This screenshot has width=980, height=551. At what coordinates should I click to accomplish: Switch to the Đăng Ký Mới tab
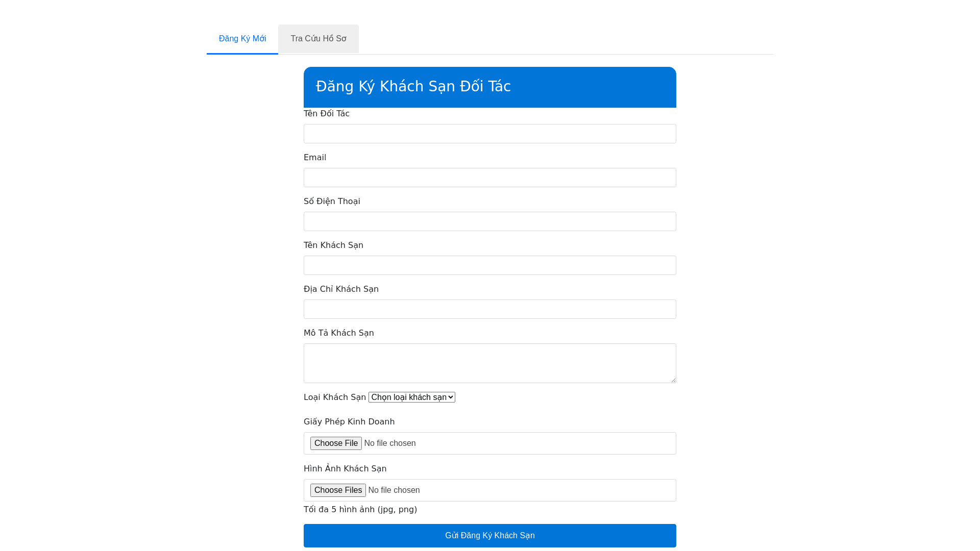[242, 39]
